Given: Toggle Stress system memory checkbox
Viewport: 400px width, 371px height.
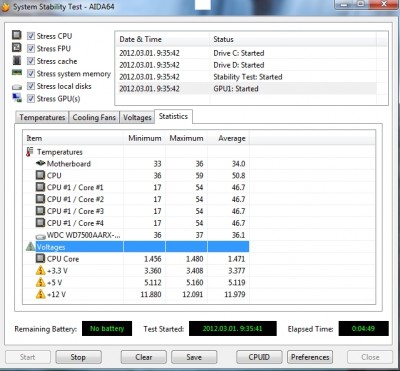Looking at the screenshot, I should (x=31, y=74).
